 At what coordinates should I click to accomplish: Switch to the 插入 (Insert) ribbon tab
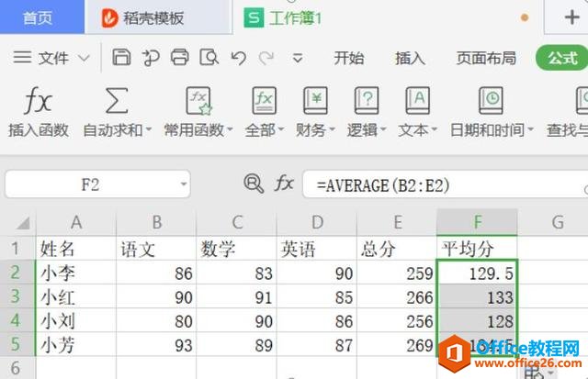(410, 58)
